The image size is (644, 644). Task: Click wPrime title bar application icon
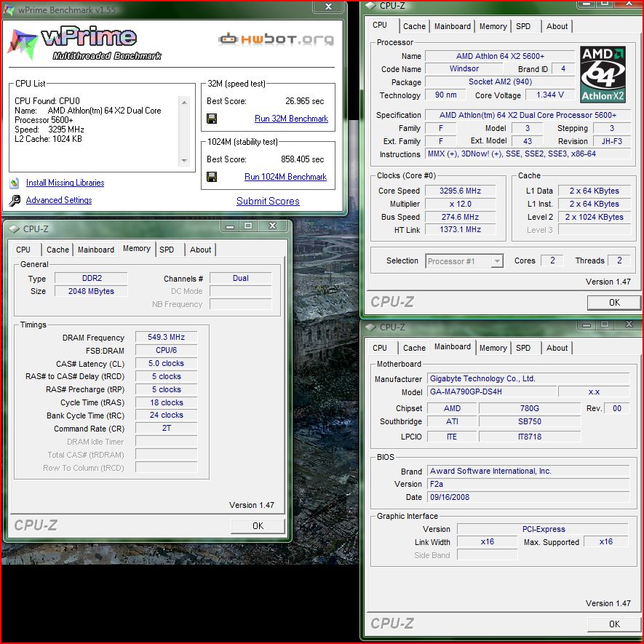9,9
